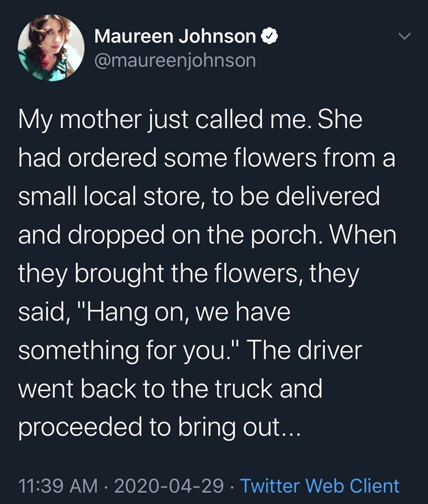Screen dimensions: 428x504
Task: Click the Maureen Johnson display name
Action: coord(175,37)
